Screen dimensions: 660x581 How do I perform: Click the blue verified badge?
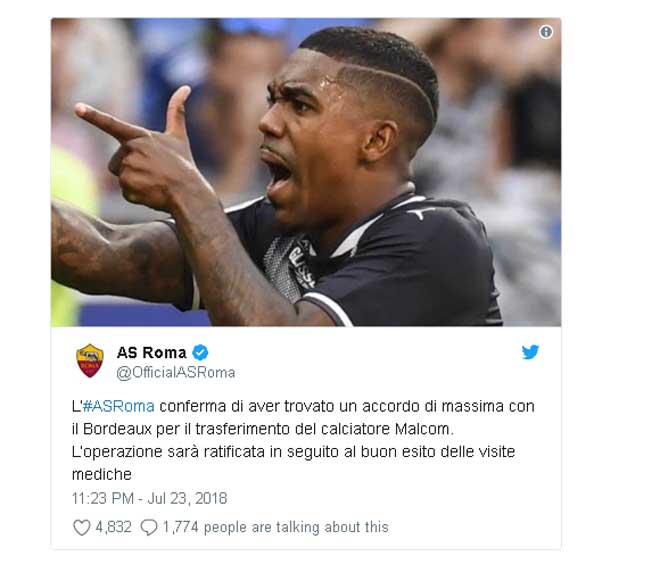200,352
